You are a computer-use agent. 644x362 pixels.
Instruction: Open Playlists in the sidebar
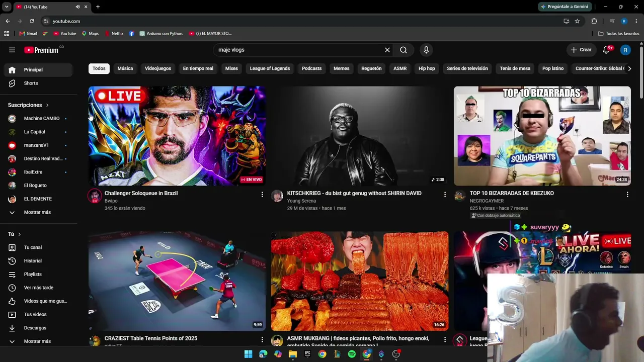(x=38, y=274)
